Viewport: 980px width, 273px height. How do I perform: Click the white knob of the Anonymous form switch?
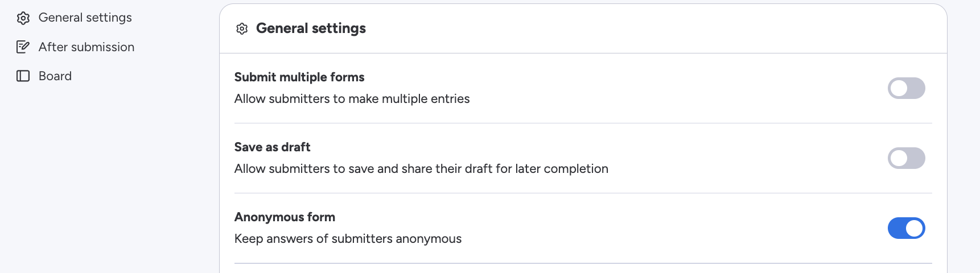914,228
